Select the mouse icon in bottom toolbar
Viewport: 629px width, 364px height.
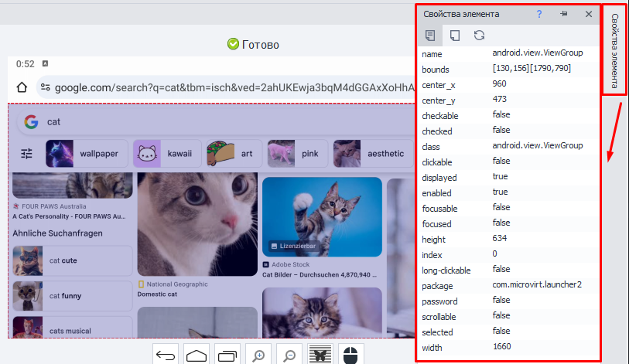350,355
